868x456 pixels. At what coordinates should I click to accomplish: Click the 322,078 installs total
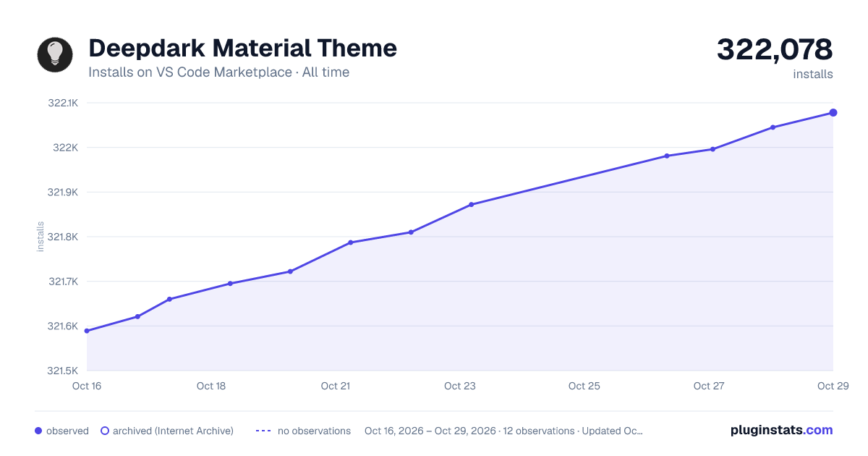pos(775,50)
